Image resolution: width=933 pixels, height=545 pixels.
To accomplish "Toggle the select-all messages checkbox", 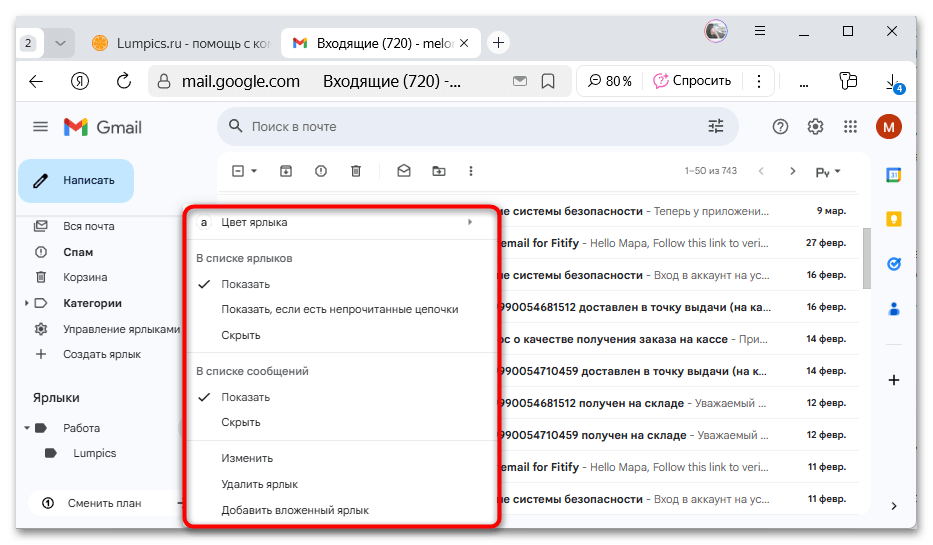I will 238,171.
